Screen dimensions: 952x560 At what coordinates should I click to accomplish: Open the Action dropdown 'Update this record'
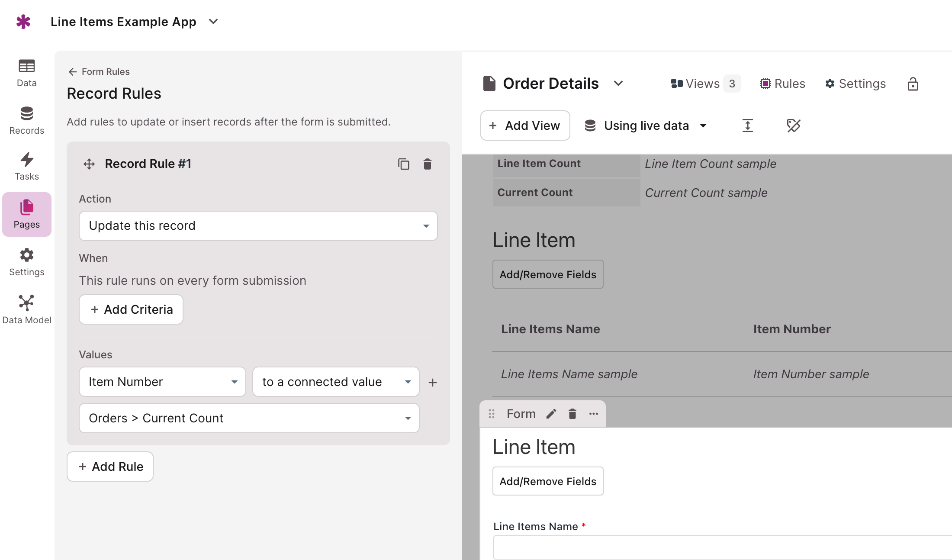pos(258,226)
